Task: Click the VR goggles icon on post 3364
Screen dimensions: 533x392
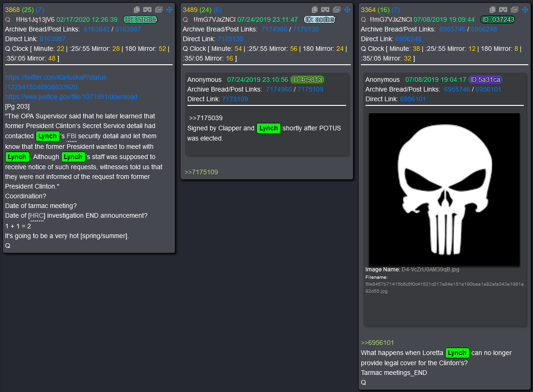Action: point(503,10)
